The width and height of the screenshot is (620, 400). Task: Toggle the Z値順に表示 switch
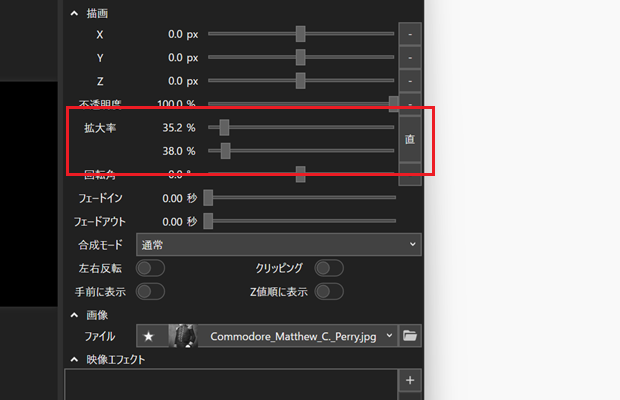pos(329,291)
